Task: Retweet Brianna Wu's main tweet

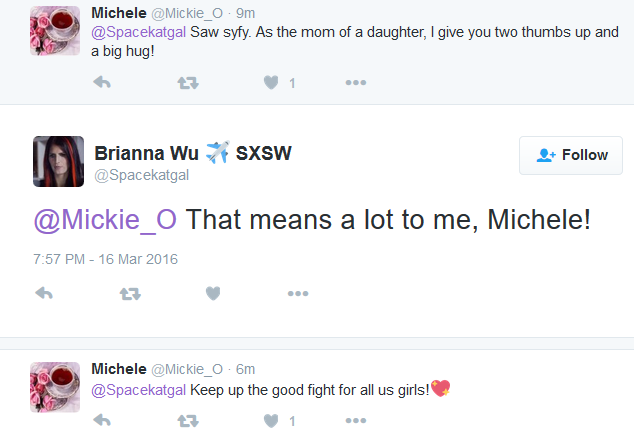Action: point(130,293)
